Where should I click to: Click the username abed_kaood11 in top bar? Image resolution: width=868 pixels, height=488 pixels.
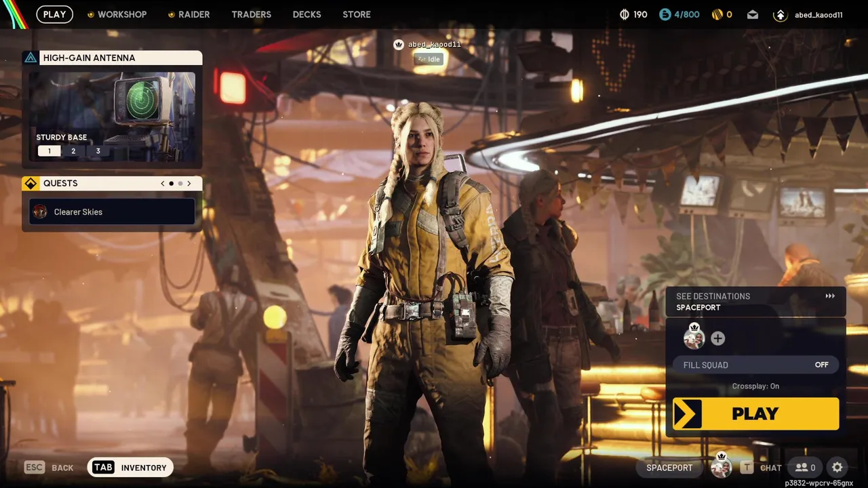pyautogui.click(x=818, y=15)
